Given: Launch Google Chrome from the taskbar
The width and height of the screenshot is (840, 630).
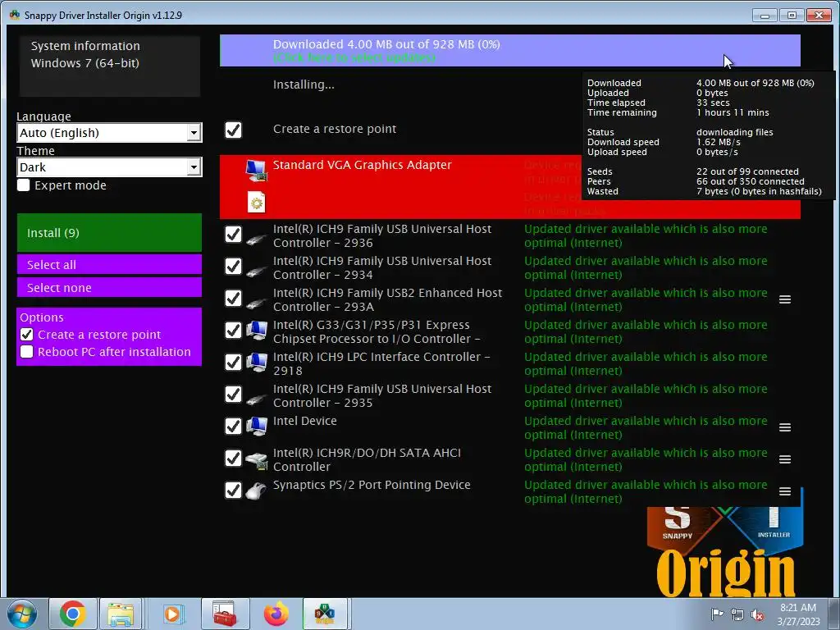Looking at the screenshot, I should [x=73, y=614].
